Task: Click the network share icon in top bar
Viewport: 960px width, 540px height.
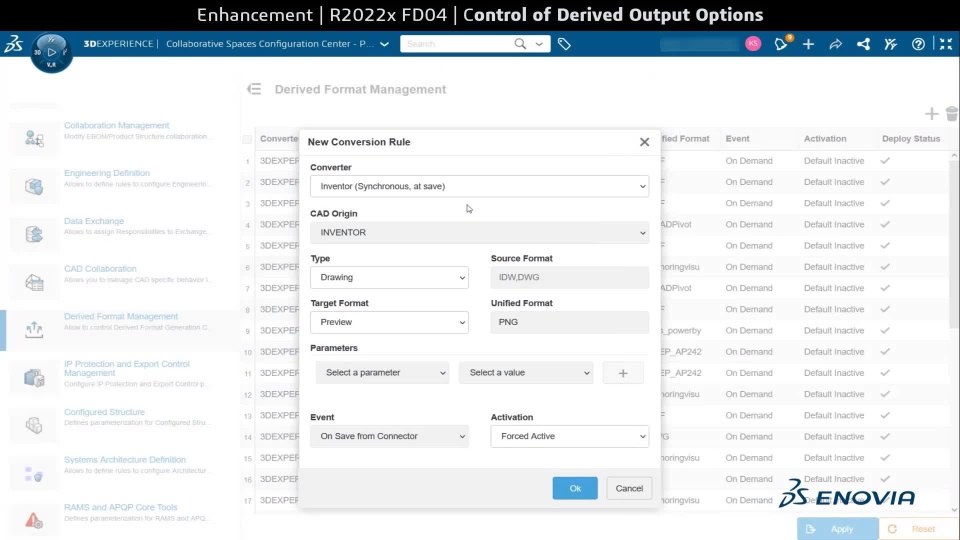Action: click(x=863, y=44)
